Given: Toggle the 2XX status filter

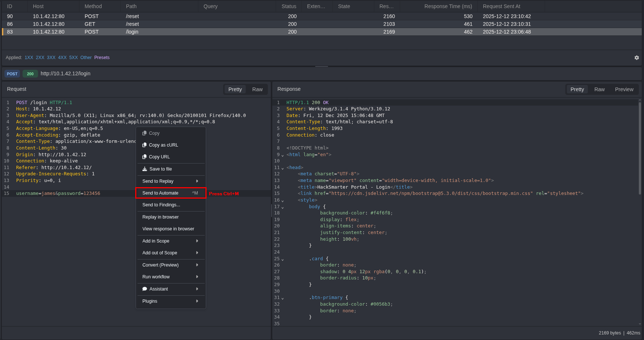Looking at the screenshot, I should pos(40,58).
